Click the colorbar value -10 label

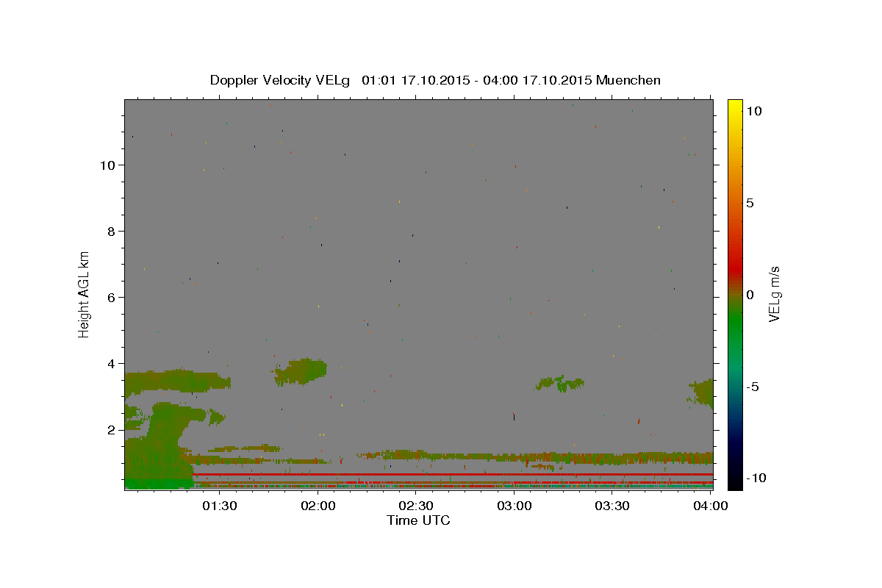tap(756, 478)
